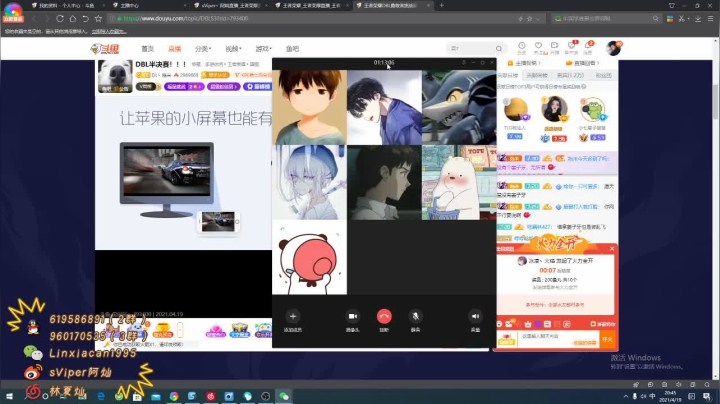Click the Douyu search magnifier icon
The image size is (720, 404).
point(499,48)
